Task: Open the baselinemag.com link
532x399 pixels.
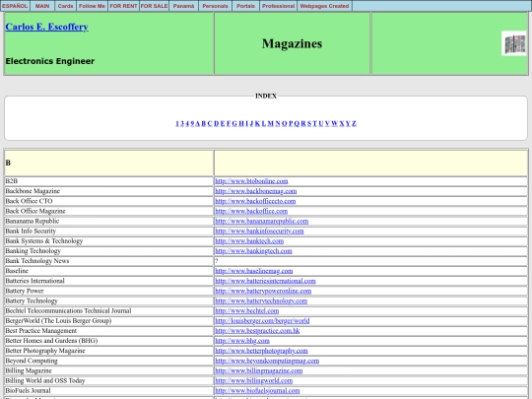Action: (254, 271)
